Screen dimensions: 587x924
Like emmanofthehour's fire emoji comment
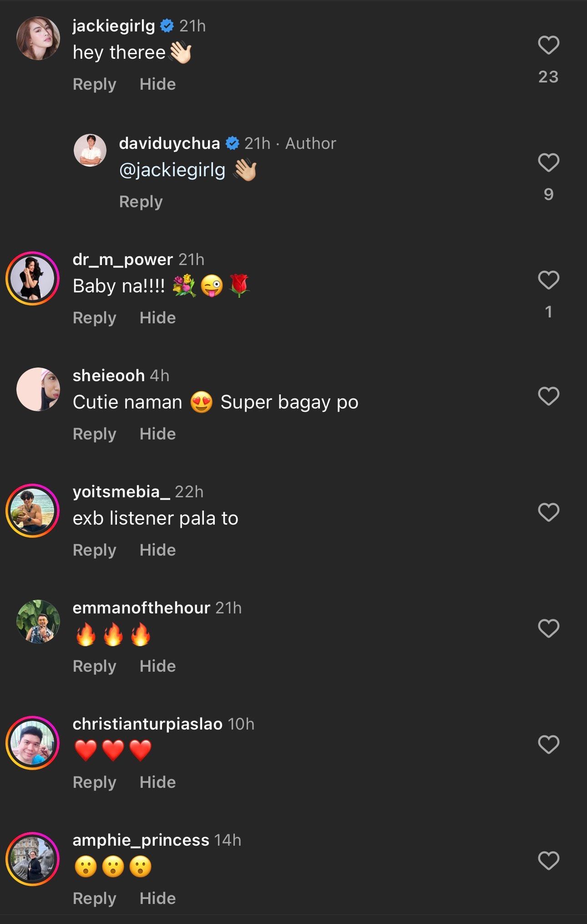548,628
